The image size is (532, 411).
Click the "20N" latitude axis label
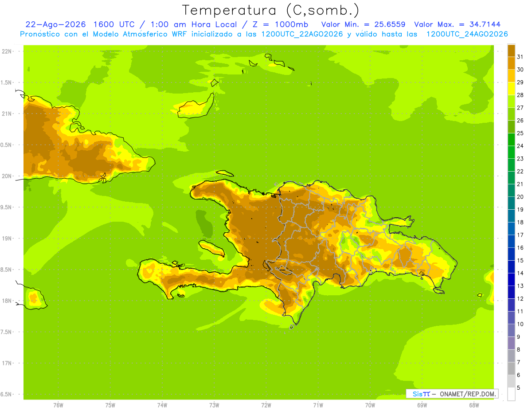[x=7, y=176]
